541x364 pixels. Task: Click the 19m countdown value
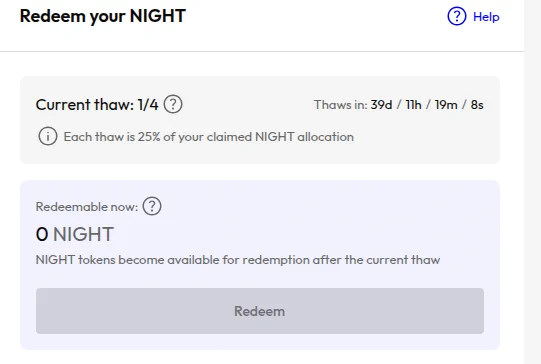(x=446, y=105)
